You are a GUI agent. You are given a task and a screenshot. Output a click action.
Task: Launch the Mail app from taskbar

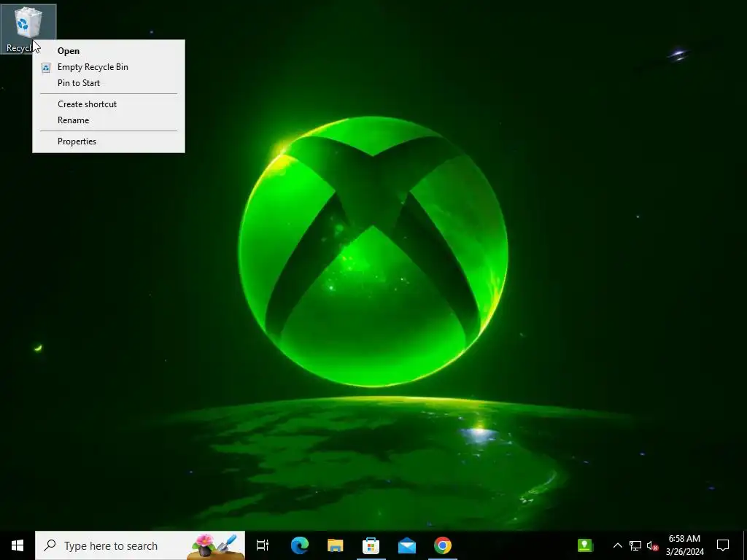click(x=407, y=545)
